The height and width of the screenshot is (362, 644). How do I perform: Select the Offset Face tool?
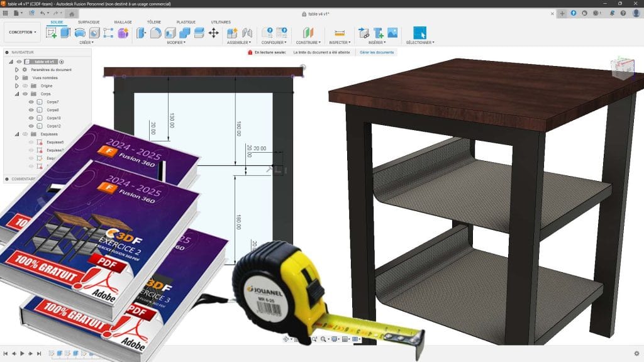click(199, 33)
